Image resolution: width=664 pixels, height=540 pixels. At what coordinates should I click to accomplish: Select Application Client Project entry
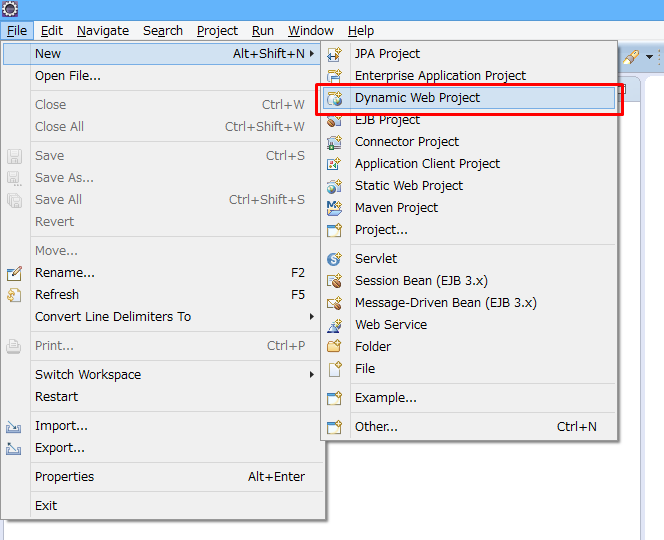469,164
